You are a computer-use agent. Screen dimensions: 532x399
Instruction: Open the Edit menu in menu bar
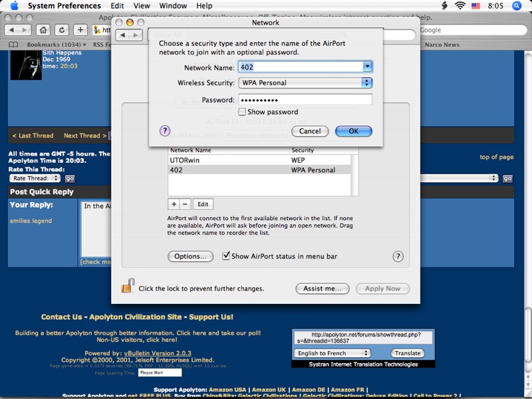(x=117, y=6)
